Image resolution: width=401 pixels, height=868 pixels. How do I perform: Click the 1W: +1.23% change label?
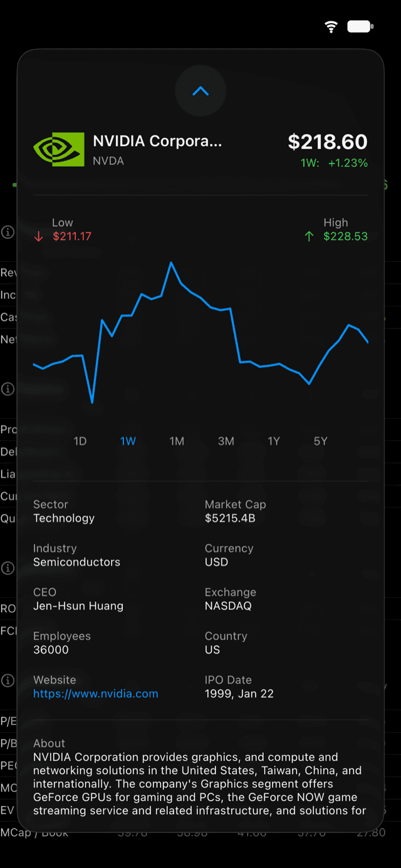point(334,163)
